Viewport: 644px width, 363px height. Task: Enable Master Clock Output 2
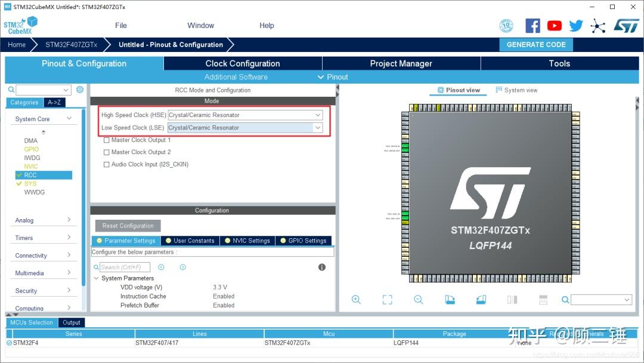(x=107, y=152)
